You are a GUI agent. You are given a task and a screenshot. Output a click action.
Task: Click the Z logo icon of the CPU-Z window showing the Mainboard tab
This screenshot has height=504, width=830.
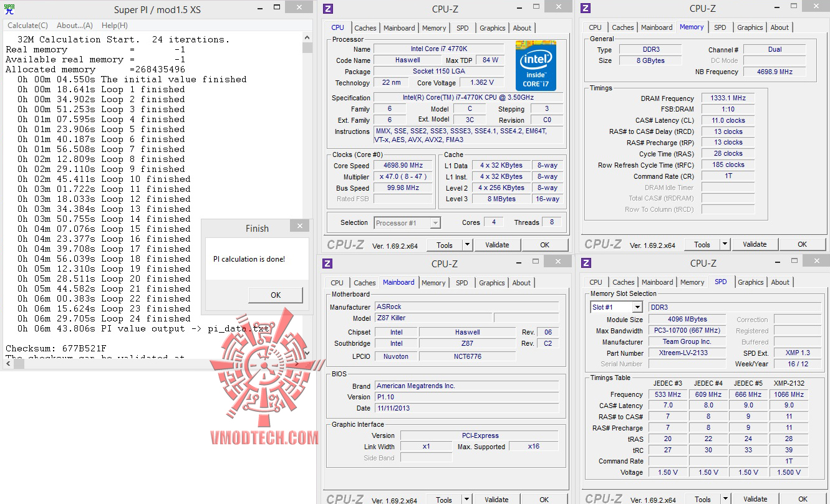click(327, 264)
